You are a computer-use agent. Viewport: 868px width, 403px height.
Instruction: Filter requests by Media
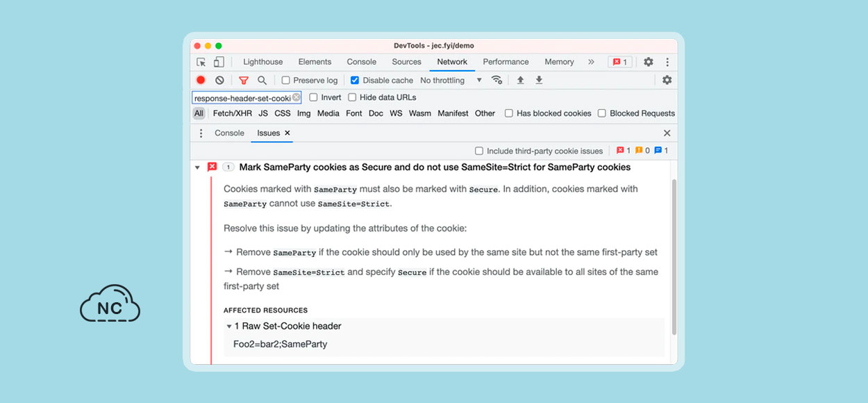328,113
